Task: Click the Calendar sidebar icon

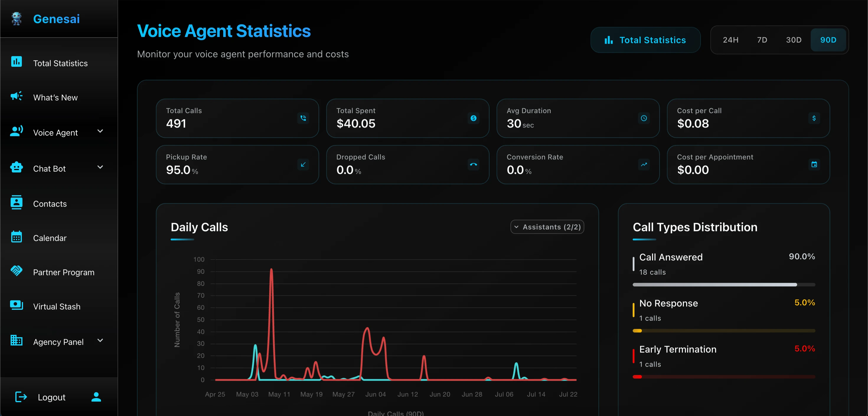Action: (x=17, y=237)
